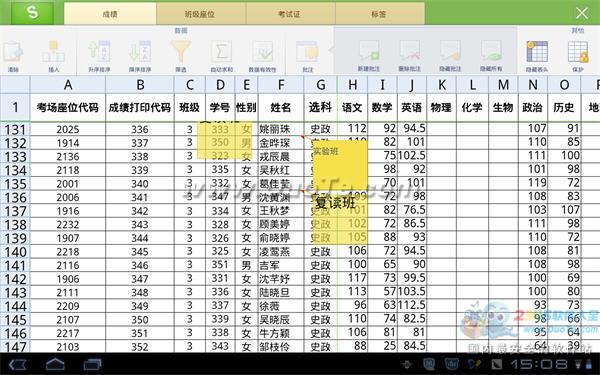Screen dimensions: 600x375
Task: Select the 语文 header cell
Action: (352, 108)
